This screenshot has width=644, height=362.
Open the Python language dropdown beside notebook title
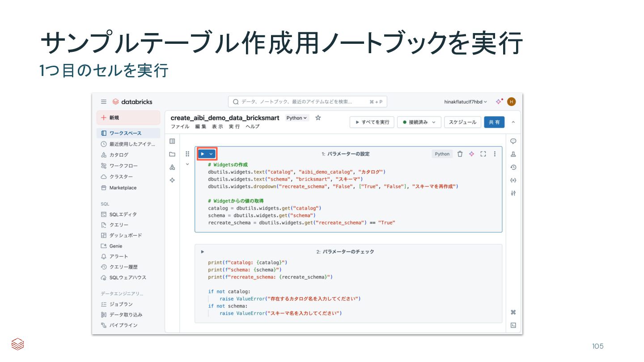coord(297,118)
